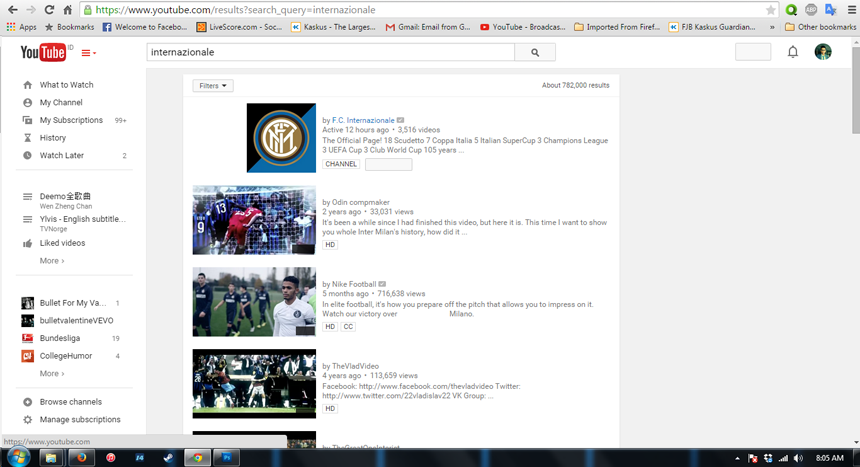
Task: Open Watch Later list
Action: point(61,155)
